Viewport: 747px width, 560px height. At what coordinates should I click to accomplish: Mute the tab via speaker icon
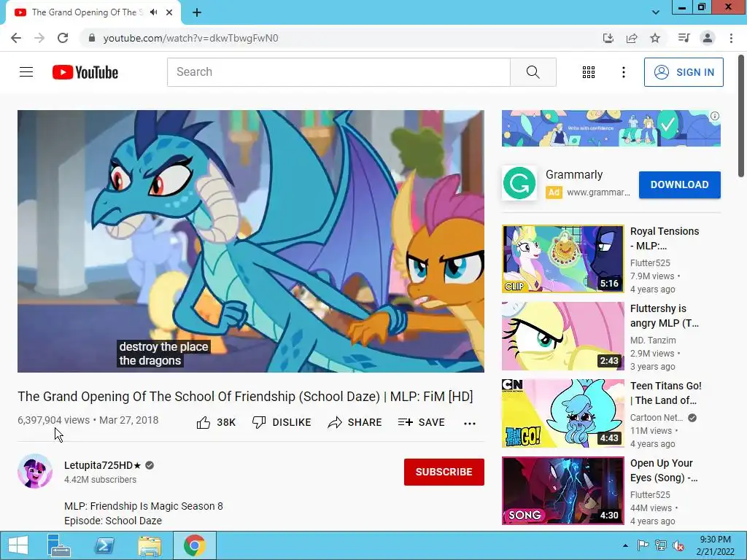153,12
